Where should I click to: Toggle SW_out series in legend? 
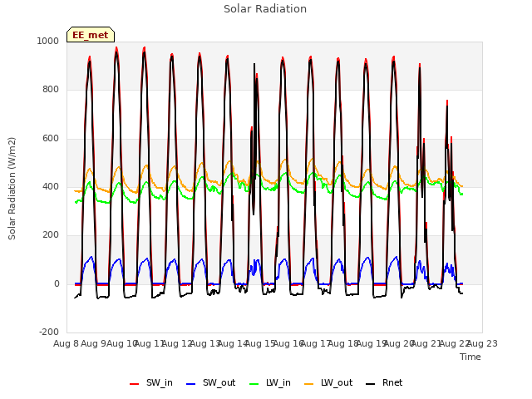210,382
